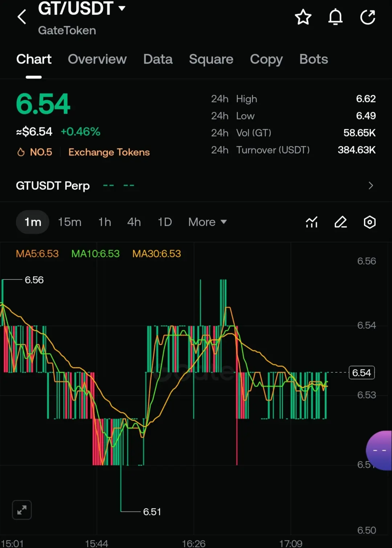Image resolution: width=392 pixels, height=548 pixels.
Task: Tap the MA10:6.53 indicator label
Action: tap(95, 254)
